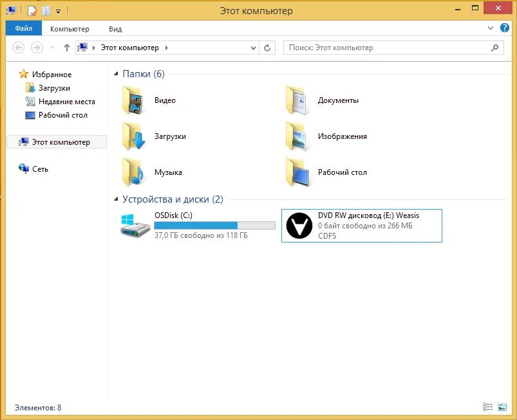Open Help with the question mark icon
Image resolution: width=517 pixels, height=420 pixels.
(x=505, y=28)
